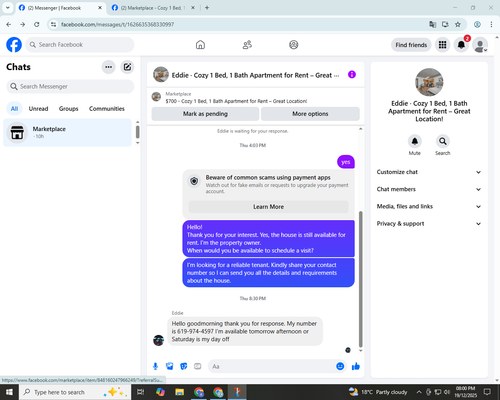Open the Chrome three-dot menu
This screenshot has width=500, height=400.
[491, 24]
